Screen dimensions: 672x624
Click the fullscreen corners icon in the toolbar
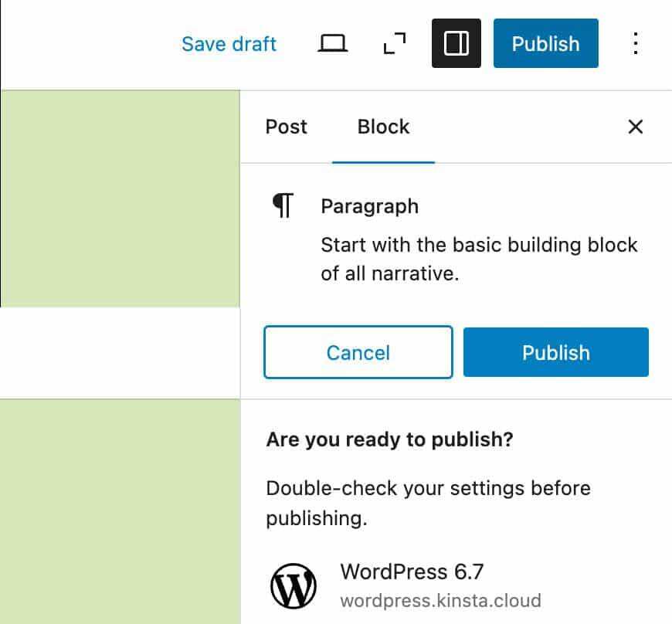tap(395, 44)
